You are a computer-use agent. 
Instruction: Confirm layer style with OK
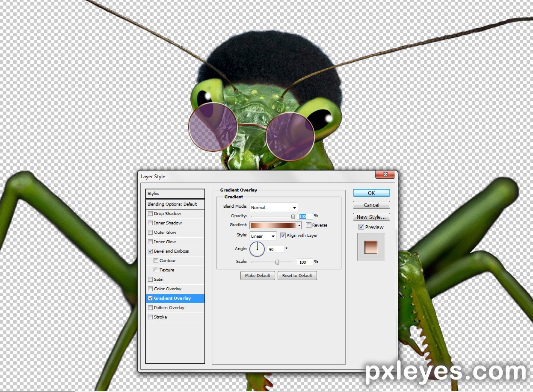coord(371,193)
